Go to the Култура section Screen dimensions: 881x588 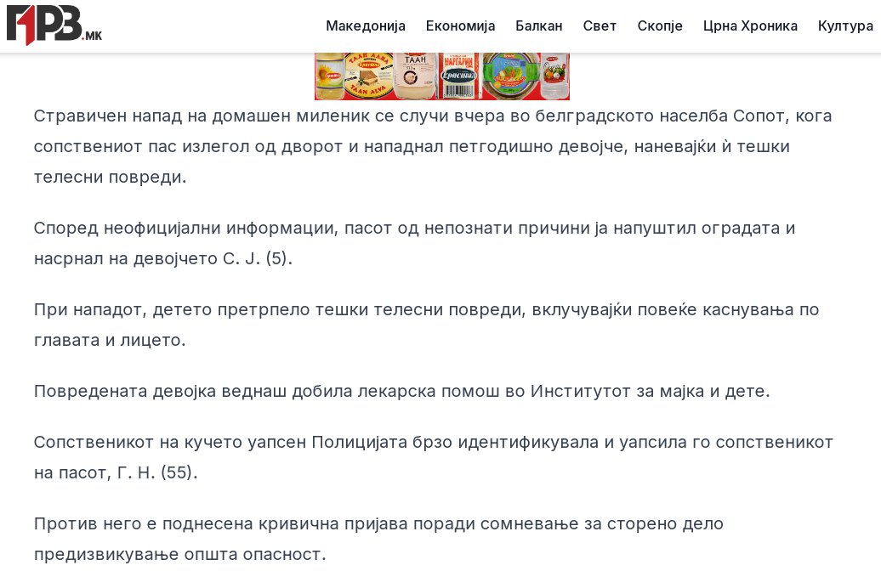(845, 25)
